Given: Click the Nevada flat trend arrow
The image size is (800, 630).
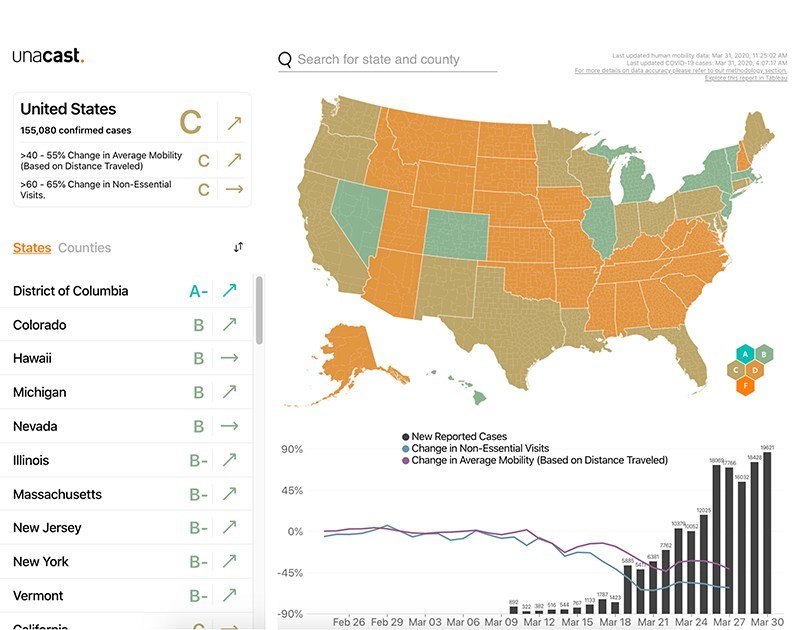Looking at the screenshot, I should 230,426.
